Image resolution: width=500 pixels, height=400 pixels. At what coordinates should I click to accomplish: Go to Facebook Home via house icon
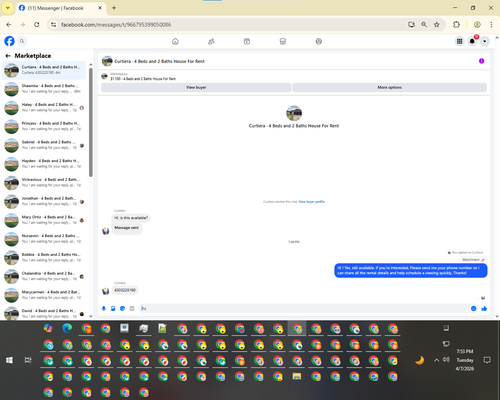pyautogui.click(x=175, y=41)
